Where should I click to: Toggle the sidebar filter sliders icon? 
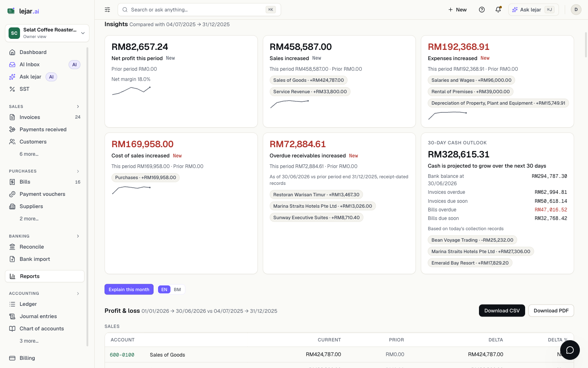(x=107, y=9)
